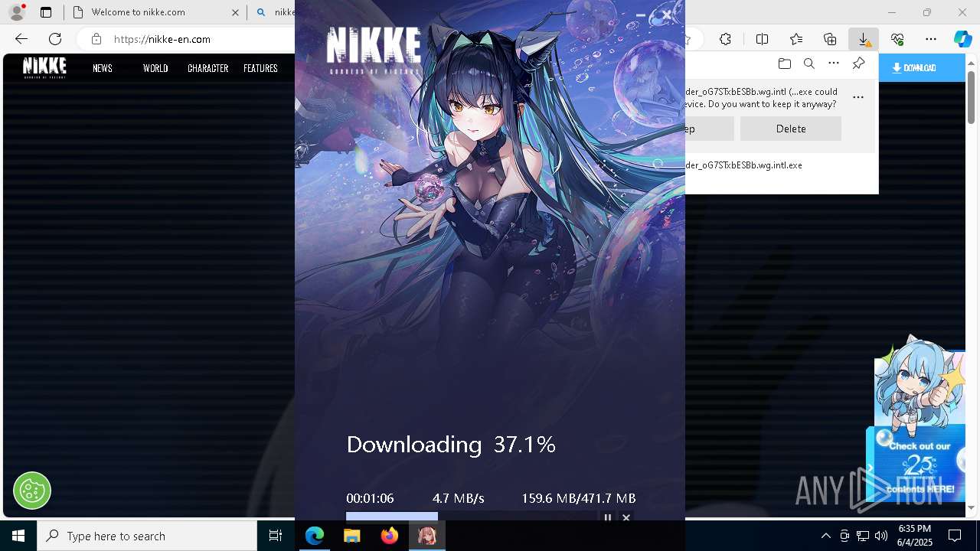980x551 pixels.
Task: Select NIKKE launcher taskbar icon
Action: point(427,536)
